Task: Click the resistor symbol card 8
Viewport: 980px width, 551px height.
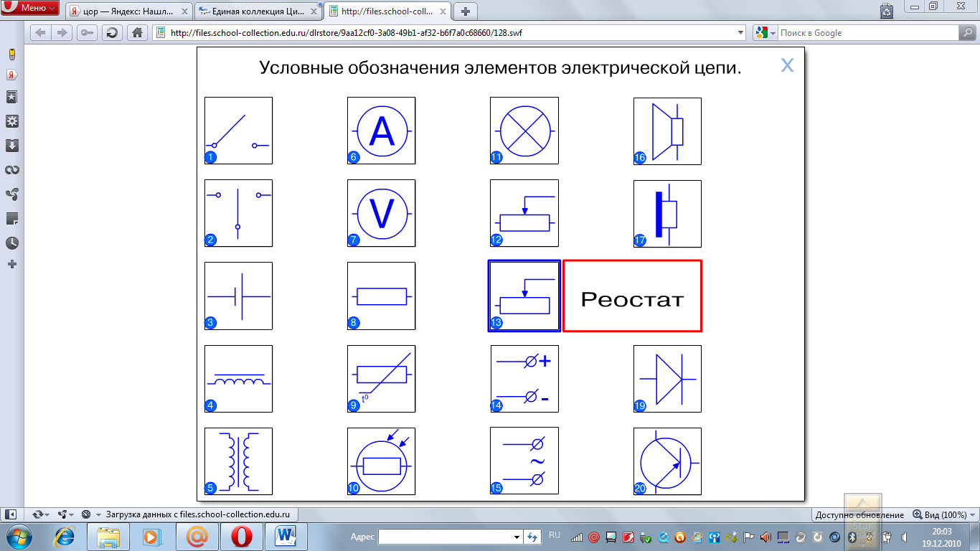Action: coord(381,296)
